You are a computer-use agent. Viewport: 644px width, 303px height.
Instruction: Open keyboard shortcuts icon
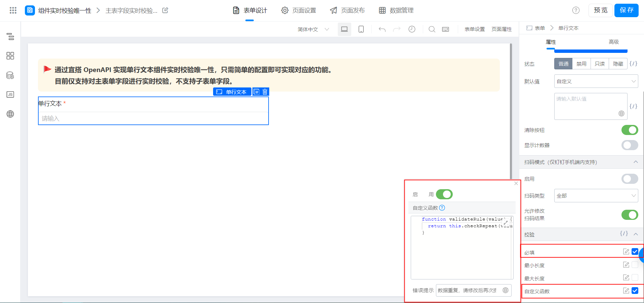click(x=446, y=29)
